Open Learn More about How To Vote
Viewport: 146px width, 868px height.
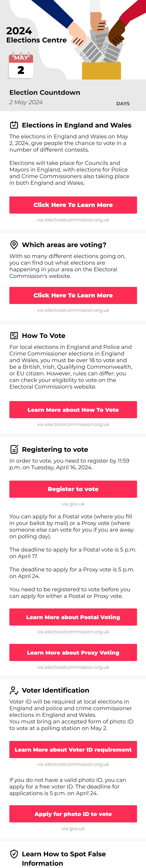tap(73, 410)
